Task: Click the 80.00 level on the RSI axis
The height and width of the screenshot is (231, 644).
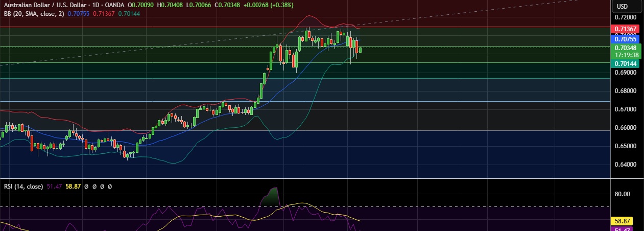Action: point(622,194)
